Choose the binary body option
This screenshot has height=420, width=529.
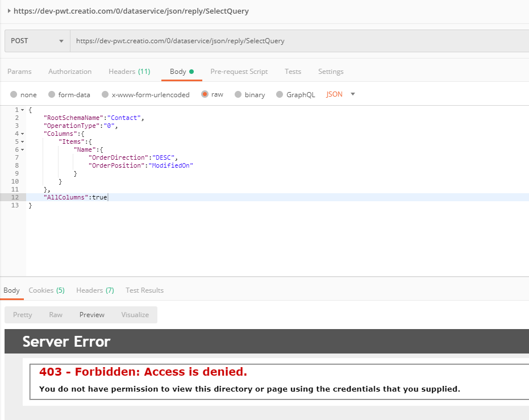pos(238,94)
